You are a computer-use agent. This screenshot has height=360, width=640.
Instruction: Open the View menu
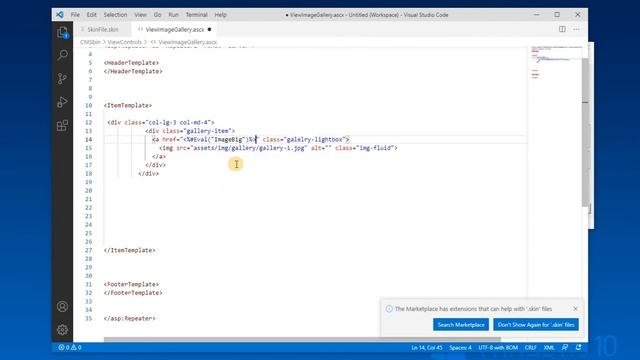(140, 15)
